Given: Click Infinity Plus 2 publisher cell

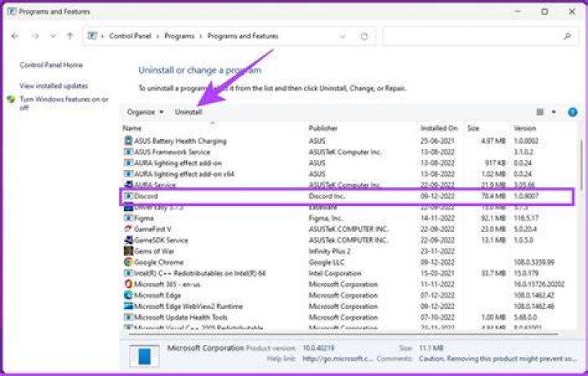Looking at the screenshot, I should pyautogui.click(x=330, y=251).
